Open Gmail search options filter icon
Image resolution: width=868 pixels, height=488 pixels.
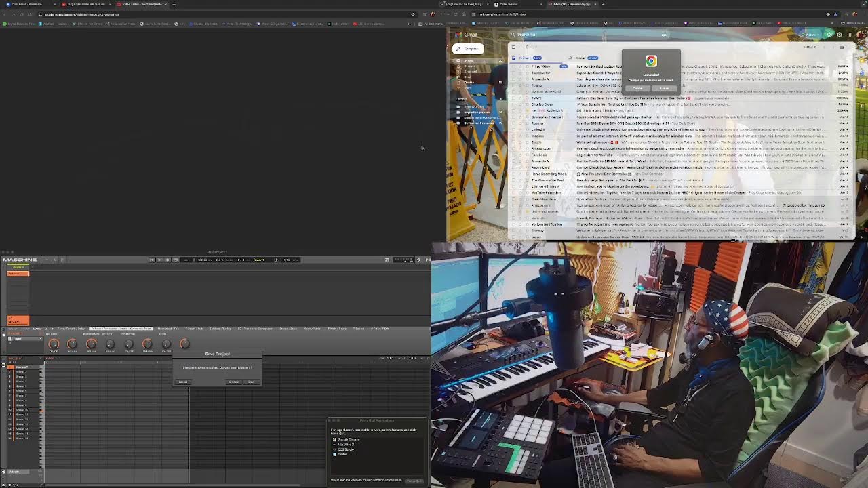tap(664, 34)
